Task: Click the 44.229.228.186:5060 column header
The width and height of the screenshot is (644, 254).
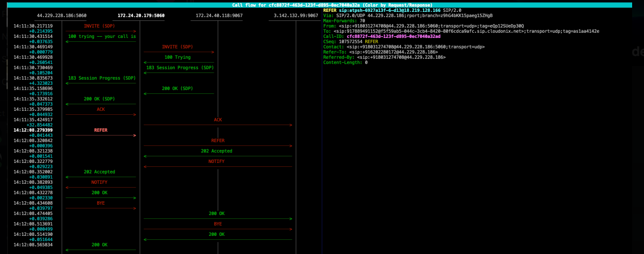Action: pyautogui.click(x=62, y=16)
